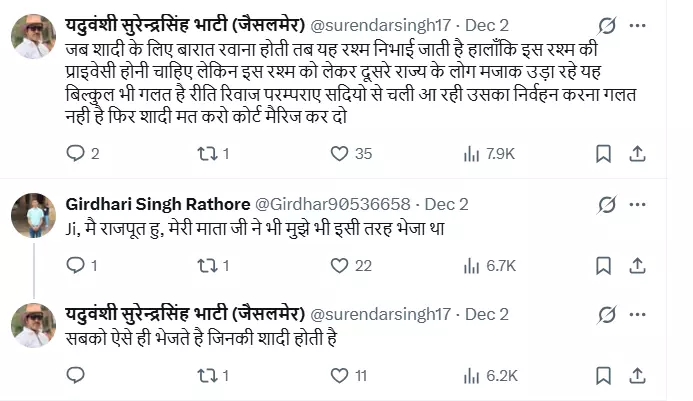The image size is (693, 401).
Task: Repost the tweet with 6.2K views
Action: [206, 376]
